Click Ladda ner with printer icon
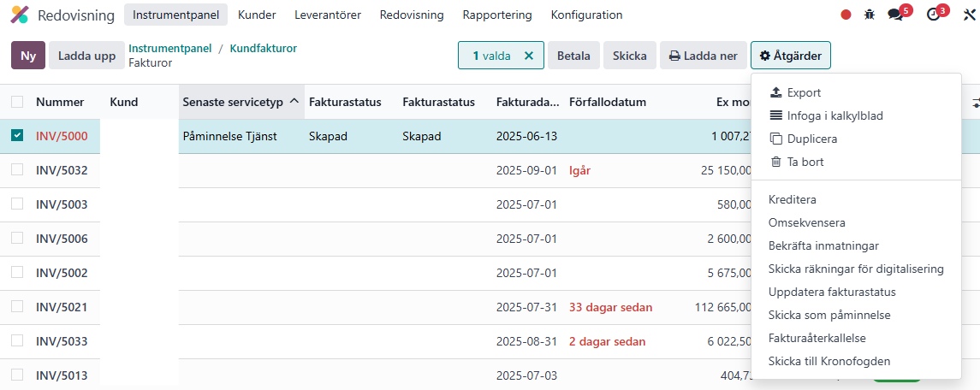The width and height of the screenshot is (980, 390). [x=702, y=56]
